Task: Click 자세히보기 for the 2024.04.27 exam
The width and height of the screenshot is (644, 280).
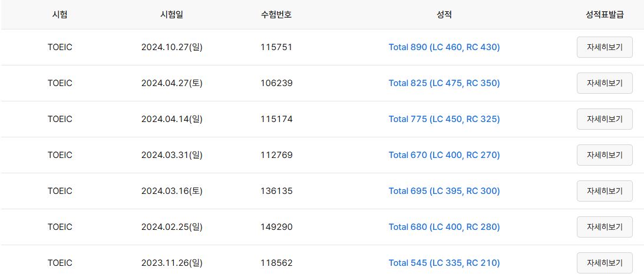Action: [605, 83]
